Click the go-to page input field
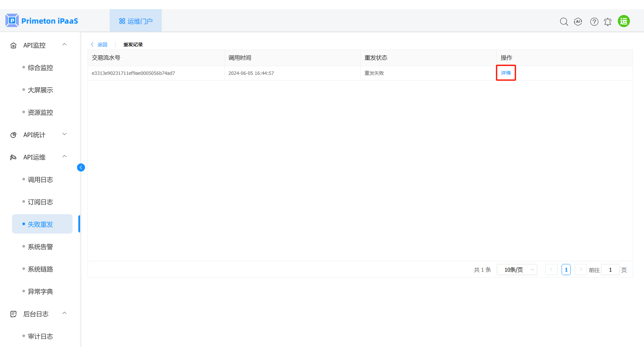The image size is (644, 347). coord(610,270)
